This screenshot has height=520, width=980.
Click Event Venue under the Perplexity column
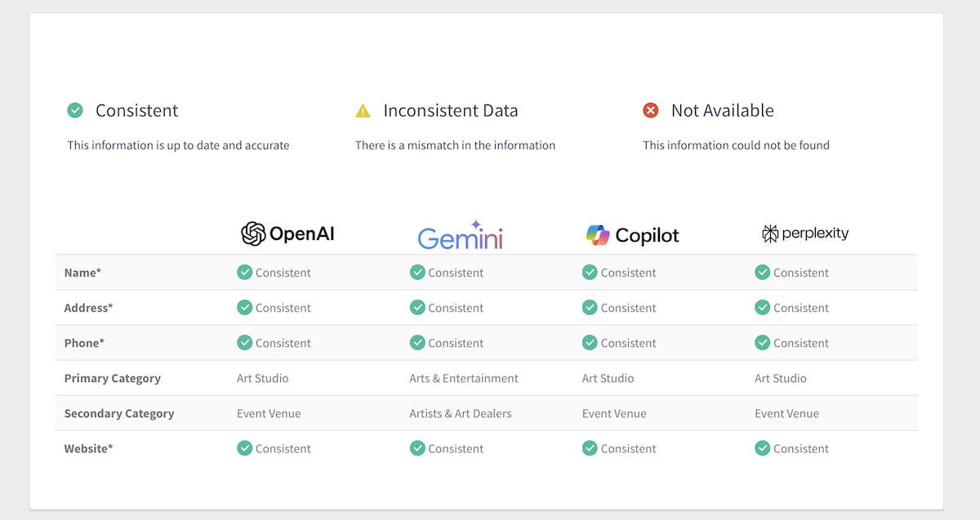coord(787,414)
